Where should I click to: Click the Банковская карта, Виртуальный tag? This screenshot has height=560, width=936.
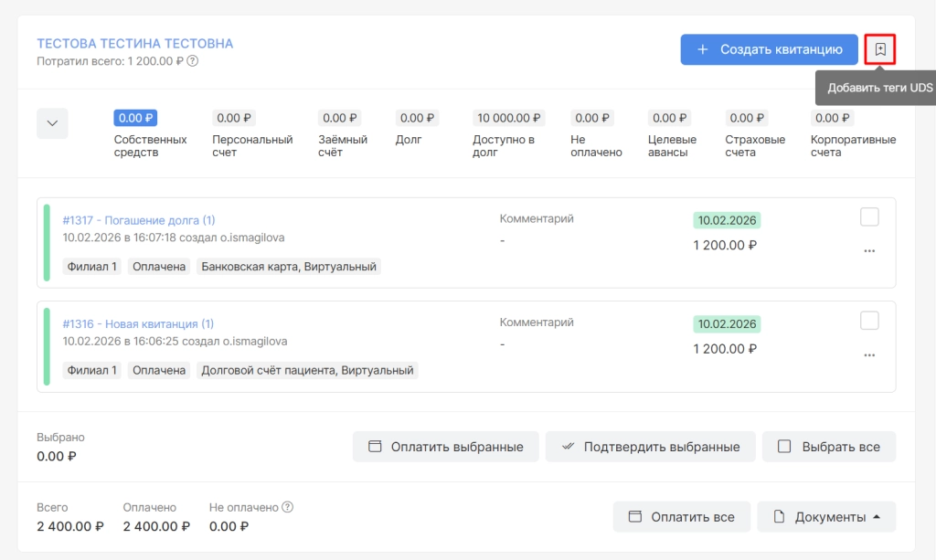tap(289, 267)
